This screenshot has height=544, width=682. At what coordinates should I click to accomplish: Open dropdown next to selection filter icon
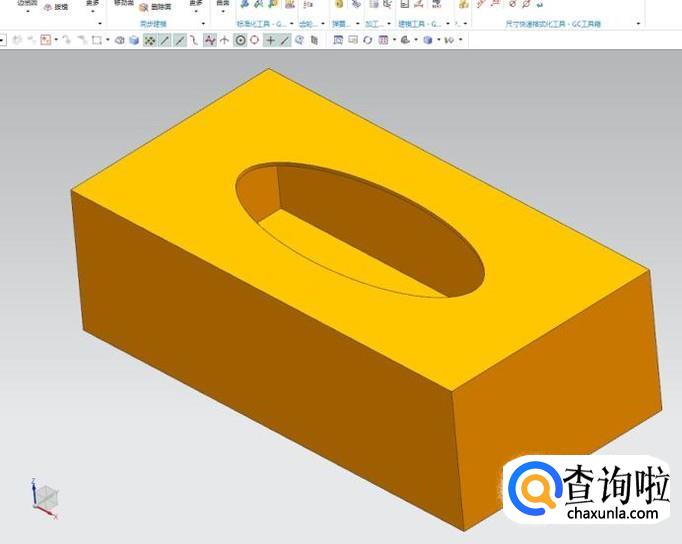(56, 40)
